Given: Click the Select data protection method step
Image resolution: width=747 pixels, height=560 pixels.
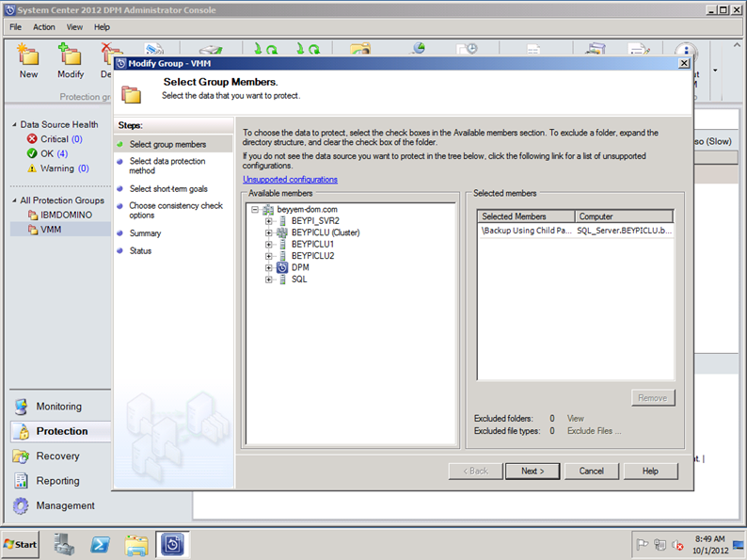Looking at the screenshot, I should pyautogui.click(x=167, y=166).
